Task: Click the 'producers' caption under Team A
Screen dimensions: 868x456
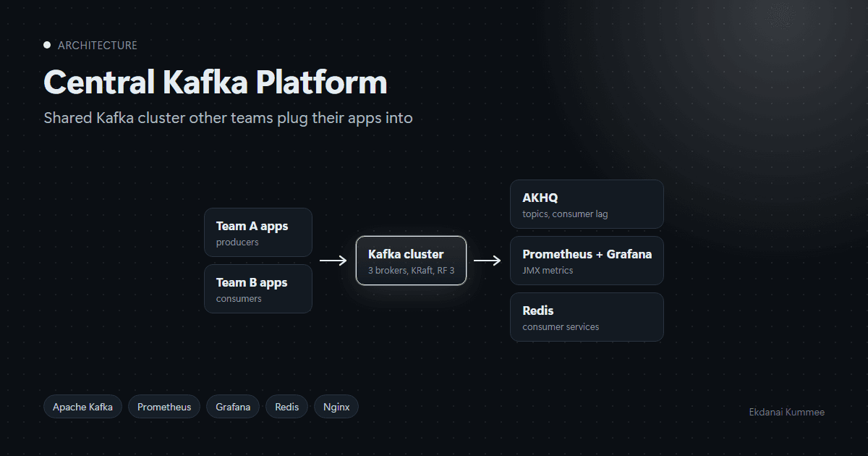Action: [237, 242]
